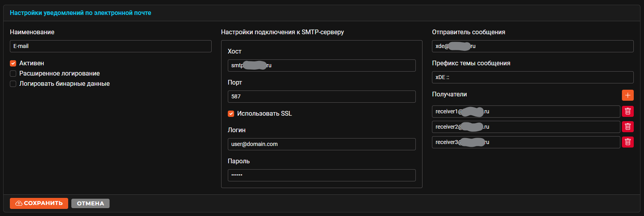Image resolution: width=644 pixels, height=216 pixels.
Task: Delete receiver2 recipient with trash icon
Action: tap(628, 127)
